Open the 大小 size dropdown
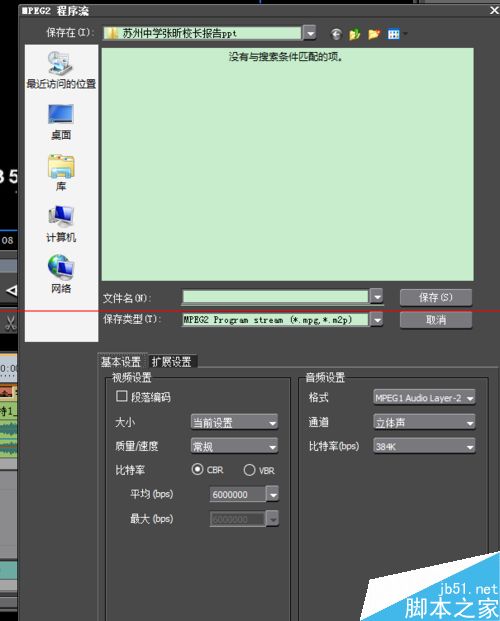 tap(234, 422)
